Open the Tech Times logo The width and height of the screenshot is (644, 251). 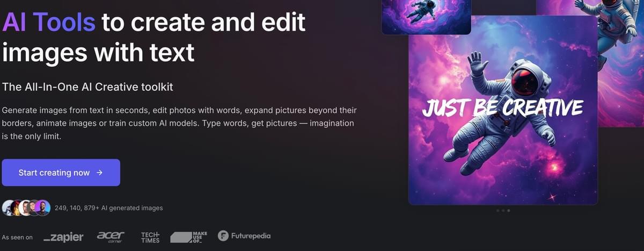(x=150, y=237)
